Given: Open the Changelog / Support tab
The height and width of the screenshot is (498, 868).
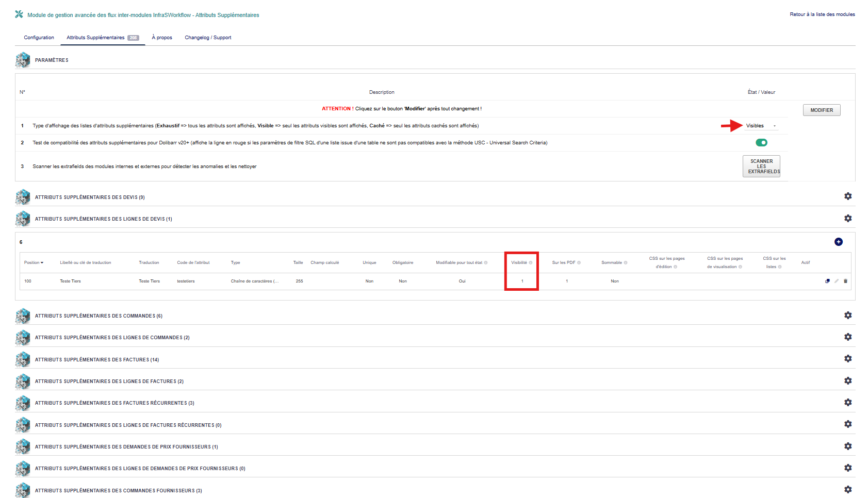Looking at the screenshot, I should (x=208, y=38).
